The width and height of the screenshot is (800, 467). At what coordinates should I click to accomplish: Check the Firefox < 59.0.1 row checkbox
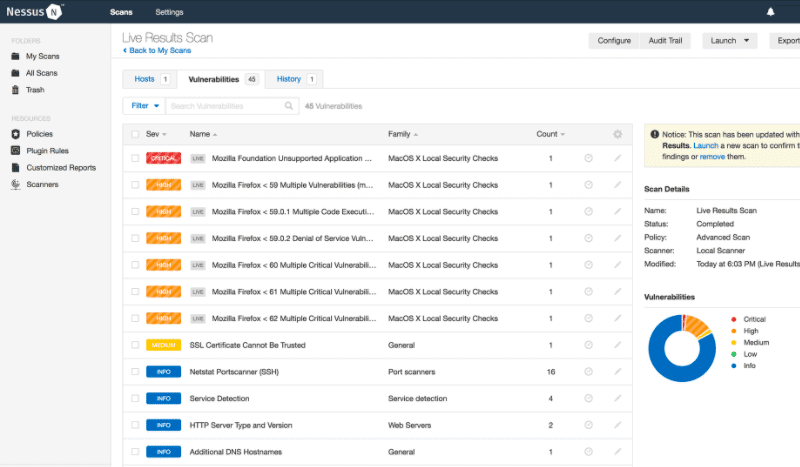click(x=135, y=211)
